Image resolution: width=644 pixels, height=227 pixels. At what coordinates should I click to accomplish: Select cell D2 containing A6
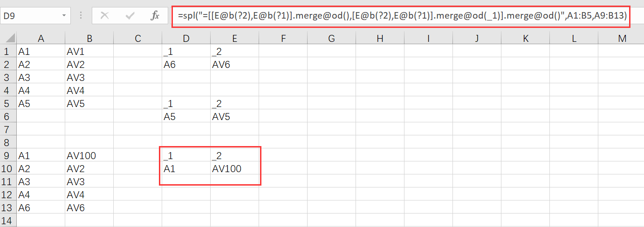pos(186,65)
